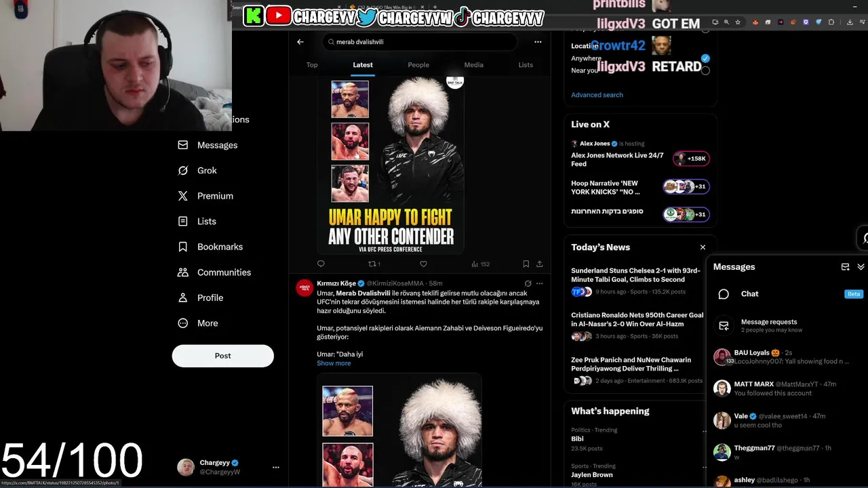Like the Umar Happy to Fight post
The width and height of the screenshot is (868, 488).
click(x=423, y=264)
